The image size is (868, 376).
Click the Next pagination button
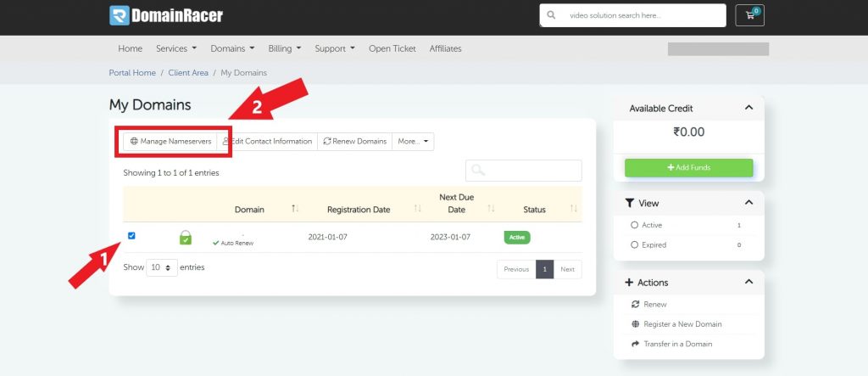click(x=567, y=269)
